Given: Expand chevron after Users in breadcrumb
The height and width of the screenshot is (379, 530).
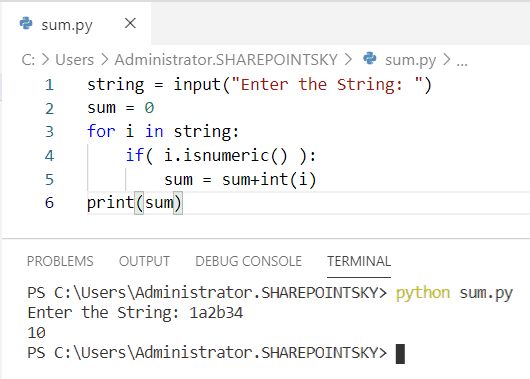Looking at the screenshot, I should click(105, 60).
